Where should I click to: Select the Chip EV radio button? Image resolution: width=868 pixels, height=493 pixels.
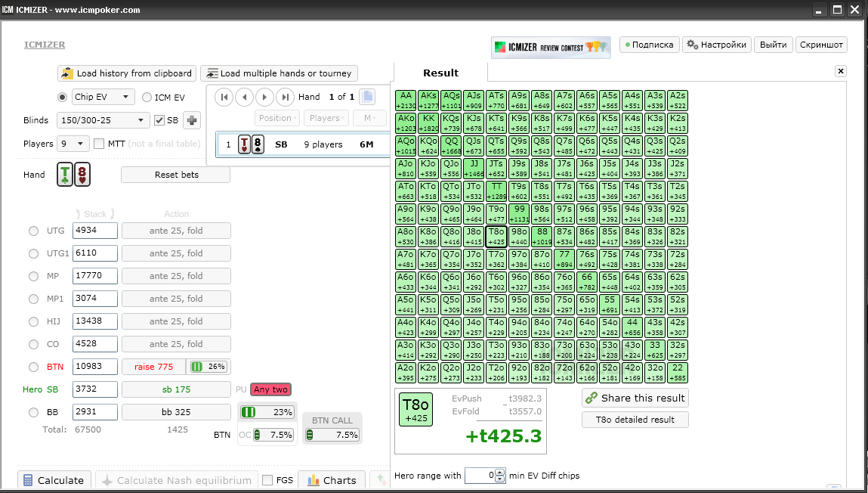click(63, 97)
